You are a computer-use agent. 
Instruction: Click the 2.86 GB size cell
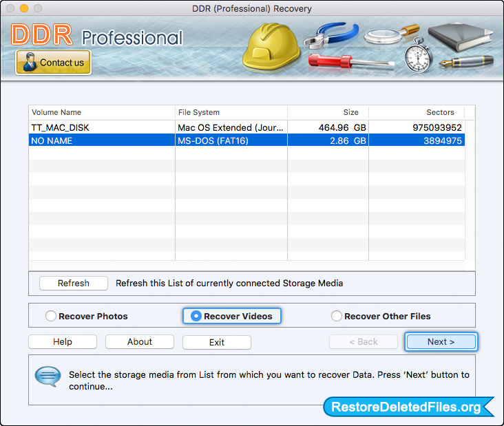(328, 140)
